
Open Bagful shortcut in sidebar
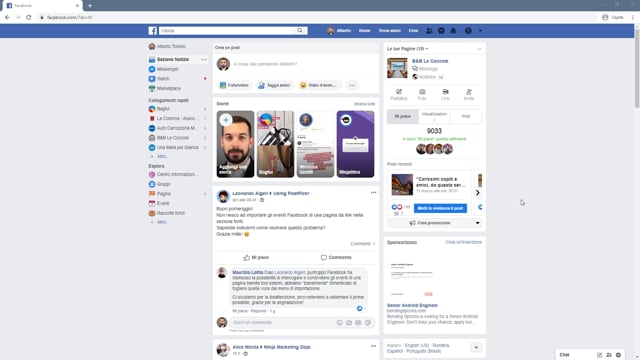pos(163,109)
